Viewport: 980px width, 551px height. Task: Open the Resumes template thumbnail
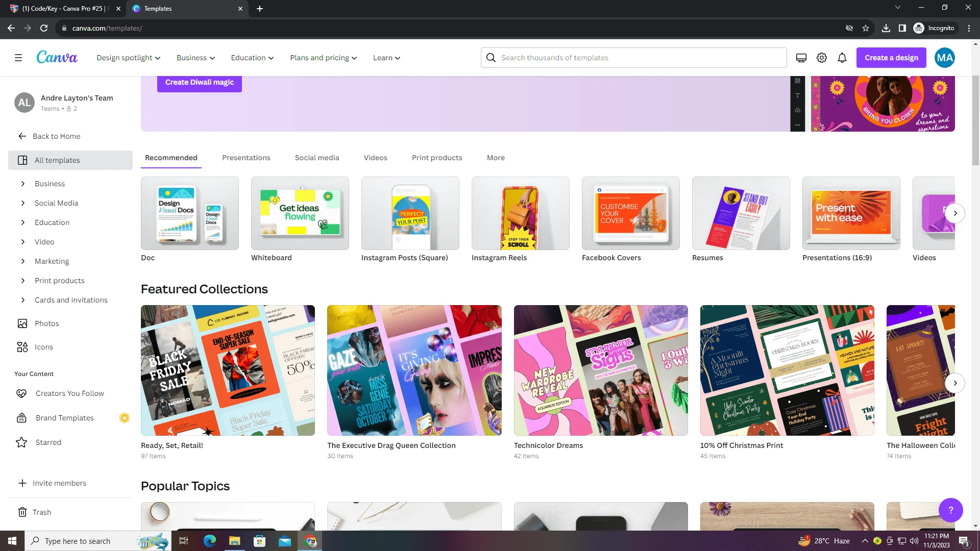click(741, 213)
